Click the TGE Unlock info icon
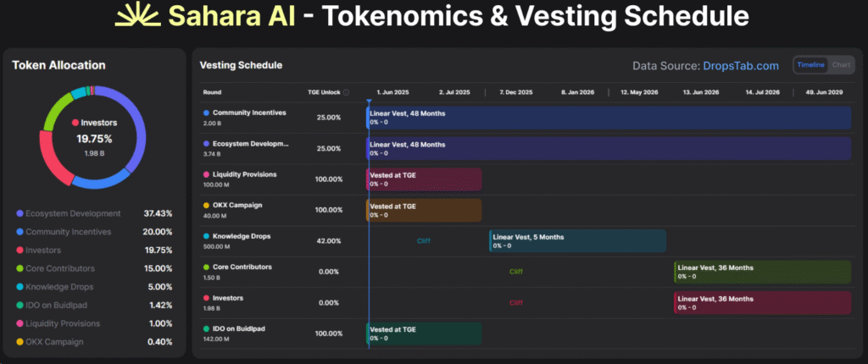Viewport: 868px width, 364px height. pos(346,92)
